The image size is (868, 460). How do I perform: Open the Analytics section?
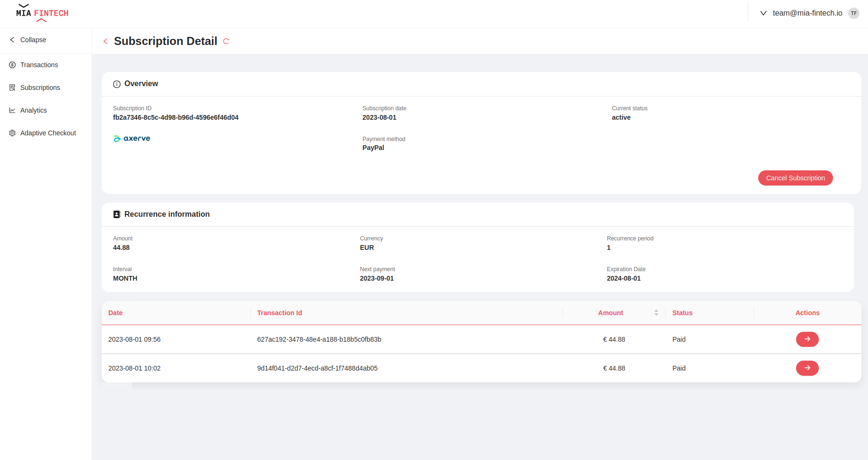point(33,110)
